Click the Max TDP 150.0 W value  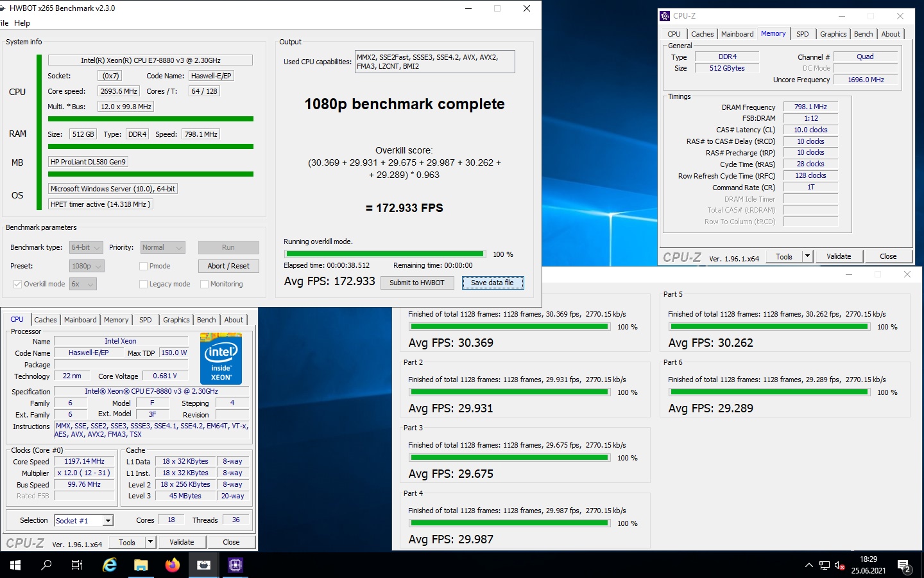tap(174, 353)
